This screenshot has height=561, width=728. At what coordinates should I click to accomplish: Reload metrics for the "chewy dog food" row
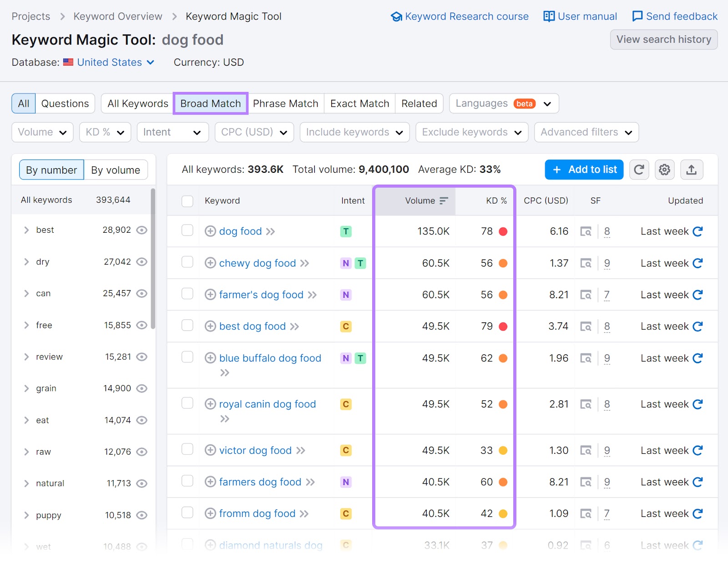[x=698, y=263]
